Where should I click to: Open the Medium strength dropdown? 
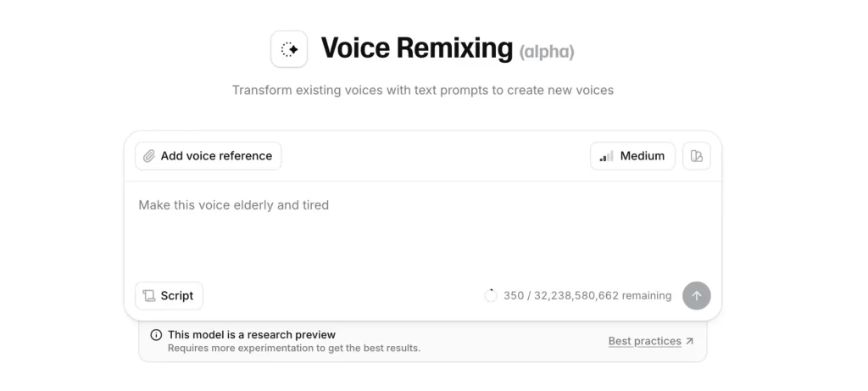point(632,156)
